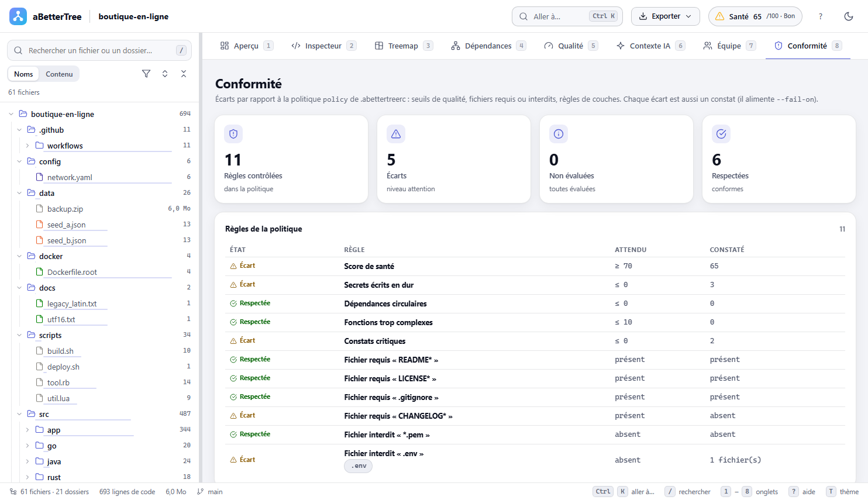Open the Contexte IA tab
Screen dimensions: 868x500
click(650, 46)
